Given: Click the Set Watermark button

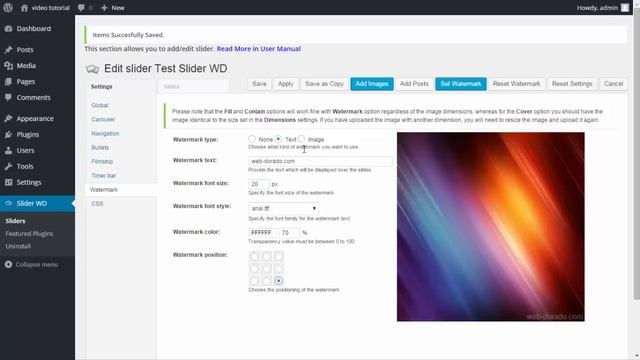Looking at the screenshot, I should tap(461, 84).
